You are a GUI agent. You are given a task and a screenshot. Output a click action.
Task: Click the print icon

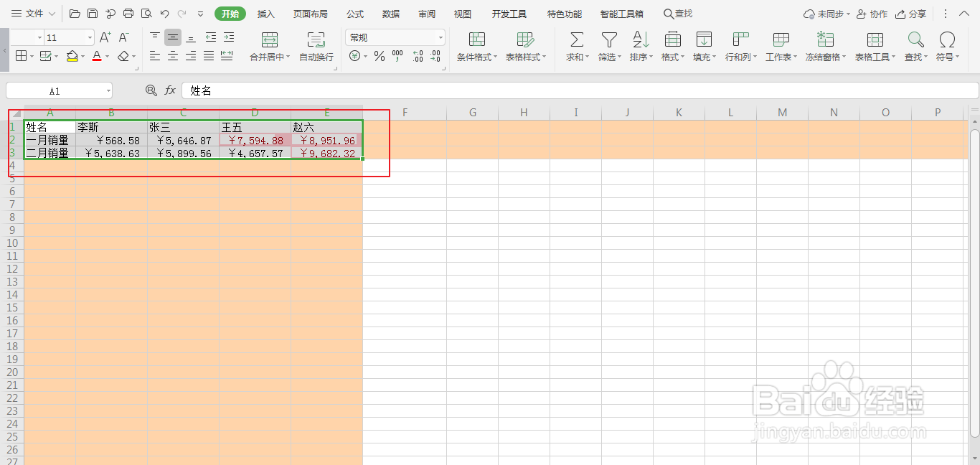128,14
